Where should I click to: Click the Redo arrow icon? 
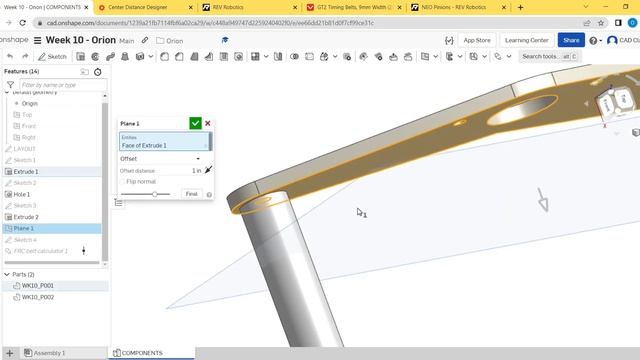click(25, 56)
